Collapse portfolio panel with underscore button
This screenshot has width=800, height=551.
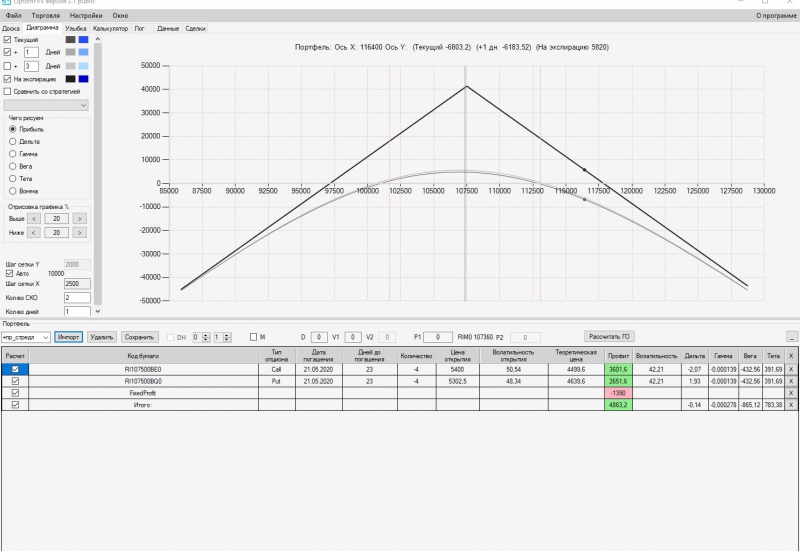click(791, 337)
